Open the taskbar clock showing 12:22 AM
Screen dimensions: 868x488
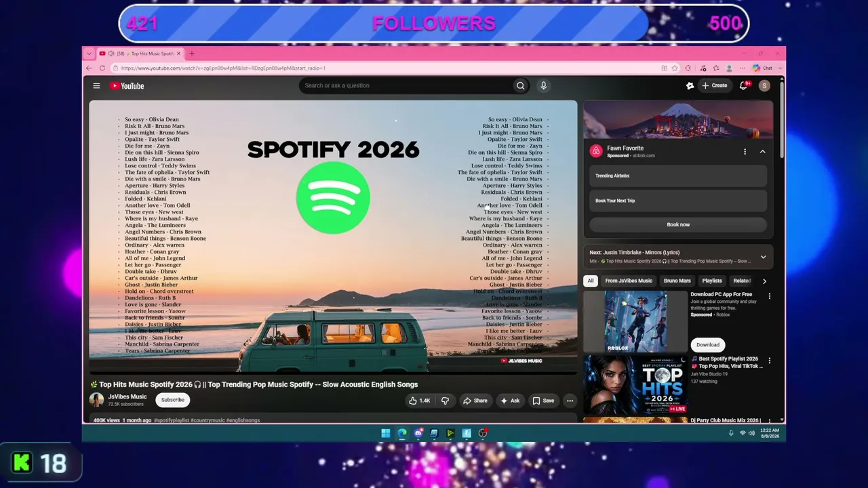pyautogui.click(x=770, y=433)
